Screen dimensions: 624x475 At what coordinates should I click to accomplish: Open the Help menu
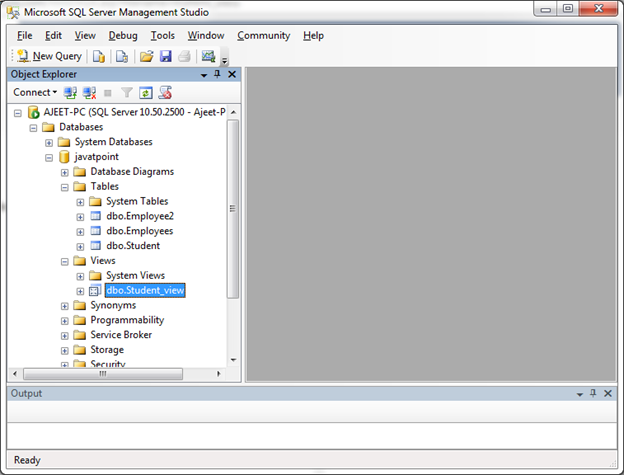[313, 36]
